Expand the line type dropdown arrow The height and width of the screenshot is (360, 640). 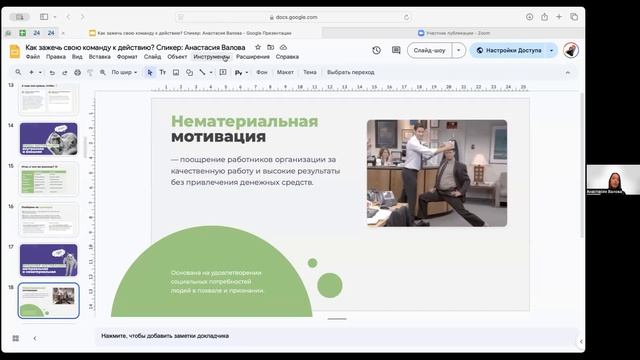[x=211, y=72]
